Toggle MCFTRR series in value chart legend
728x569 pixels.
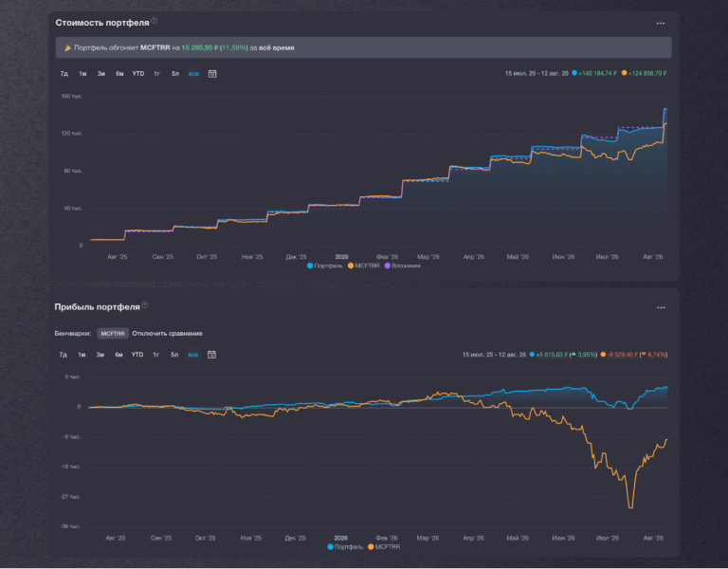tap(364, 266)
